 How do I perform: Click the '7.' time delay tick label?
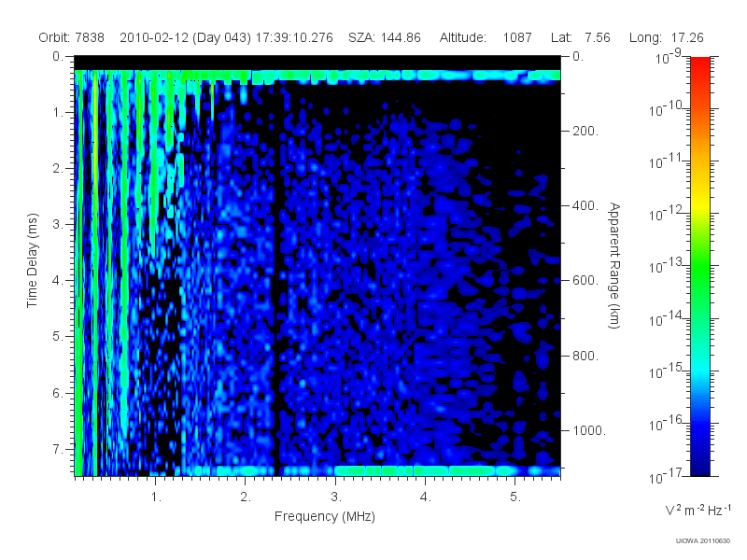[x=57, y=449]
